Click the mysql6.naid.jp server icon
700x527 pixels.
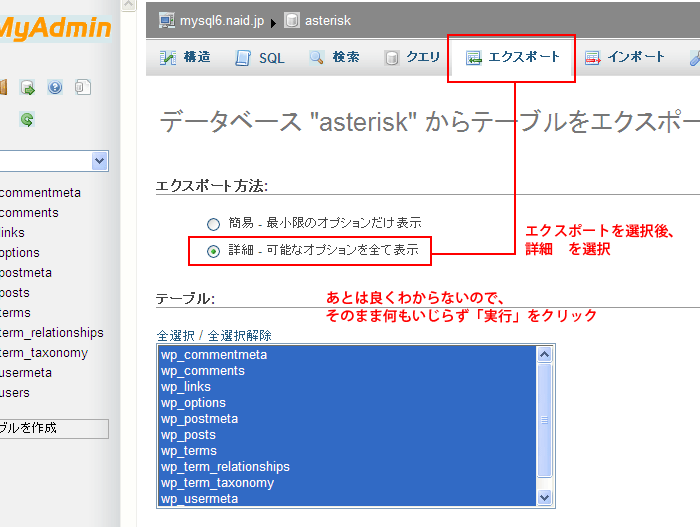(x=167, y=20)
